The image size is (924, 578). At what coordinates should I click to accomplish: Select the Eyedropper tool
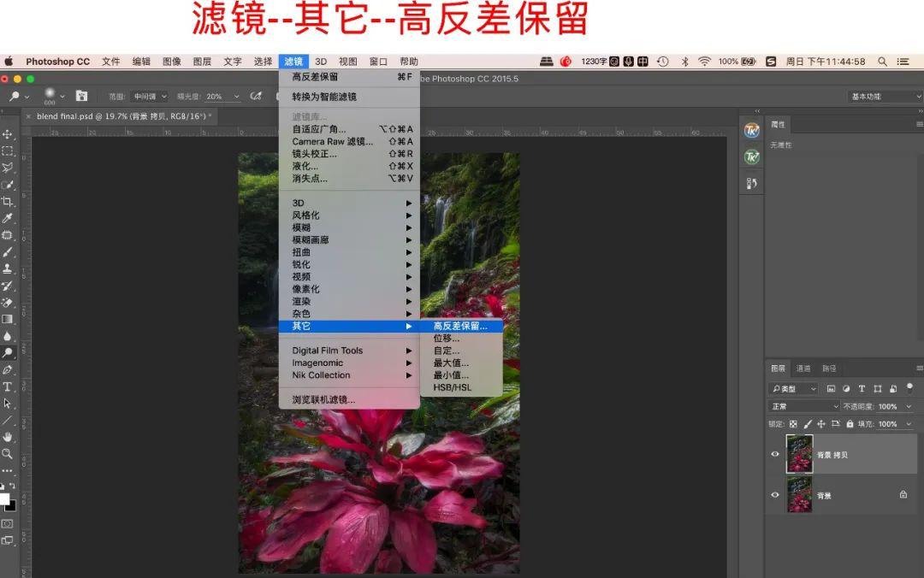[7, 219]
